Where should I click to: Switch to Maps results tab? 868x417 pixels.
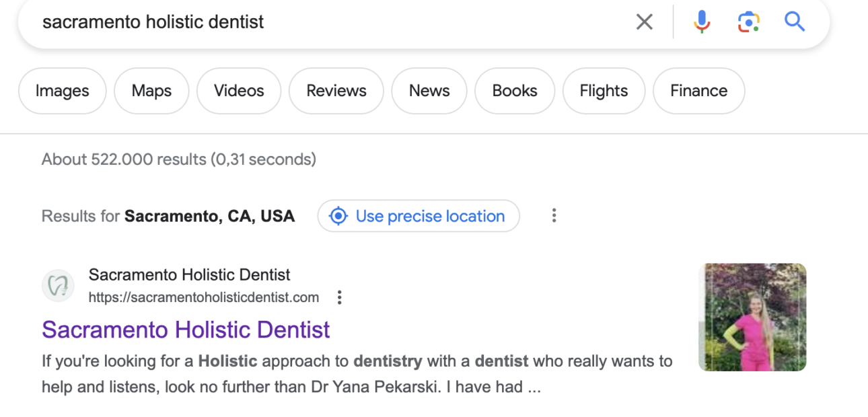tap(151, 91)
